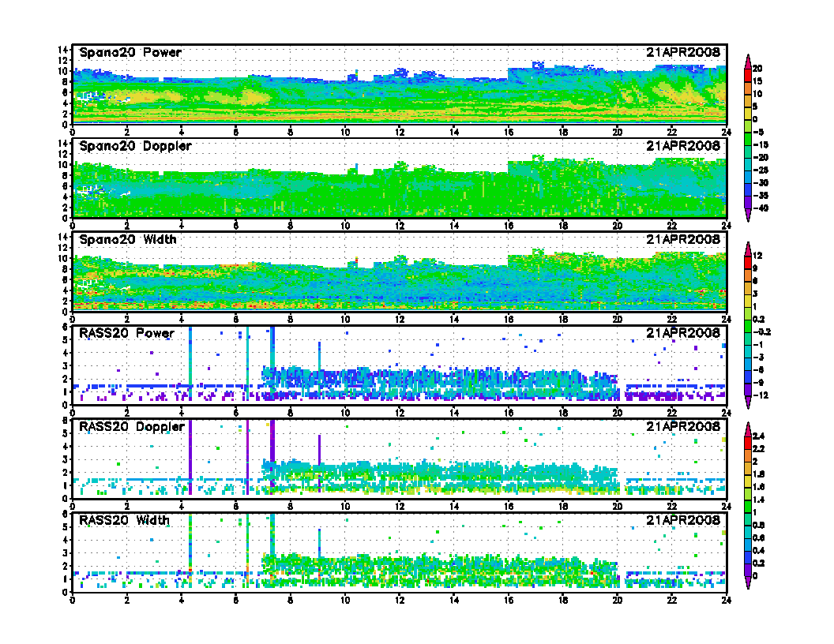The height and width of the screenshot is (644, 834).
Task: Click the 21APR2008 date in RASS20 Width panel
Action: pyautogui.click(x=683, y=520)
